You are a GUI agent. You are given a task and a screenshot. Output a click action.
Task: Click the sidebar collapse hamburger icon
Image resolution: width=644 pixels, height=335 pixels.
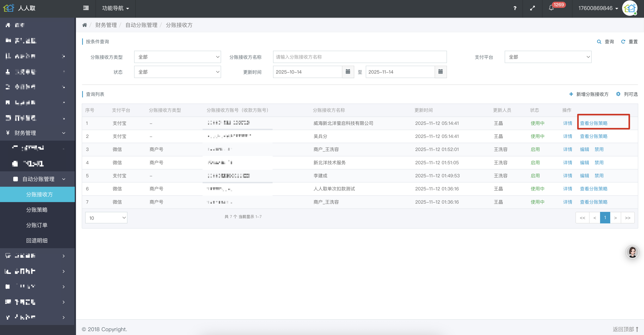(86, 8)
